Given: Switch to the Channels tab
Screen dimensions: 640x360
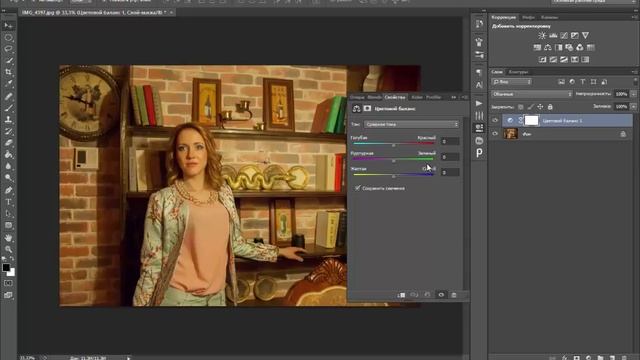Looking at the screenshot, I should 549,18.
